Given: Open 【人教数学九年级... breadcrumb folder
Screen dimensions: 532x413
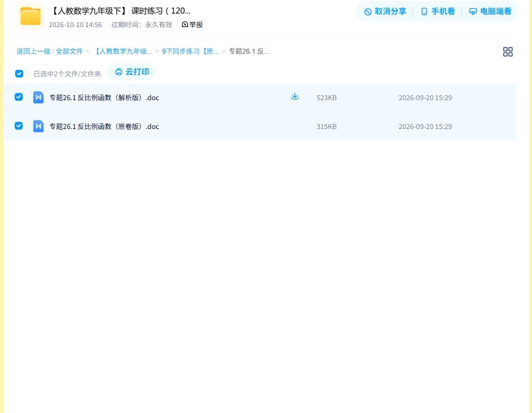Looking at the screenshot, I should coord(122,51).
